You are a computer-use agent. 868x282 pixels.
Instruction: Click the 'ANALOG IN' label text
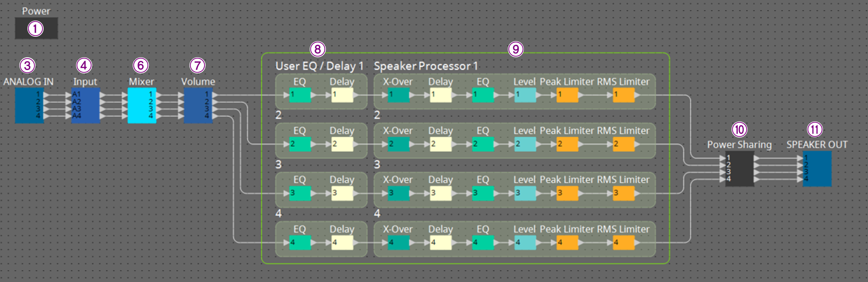(28, 82)
